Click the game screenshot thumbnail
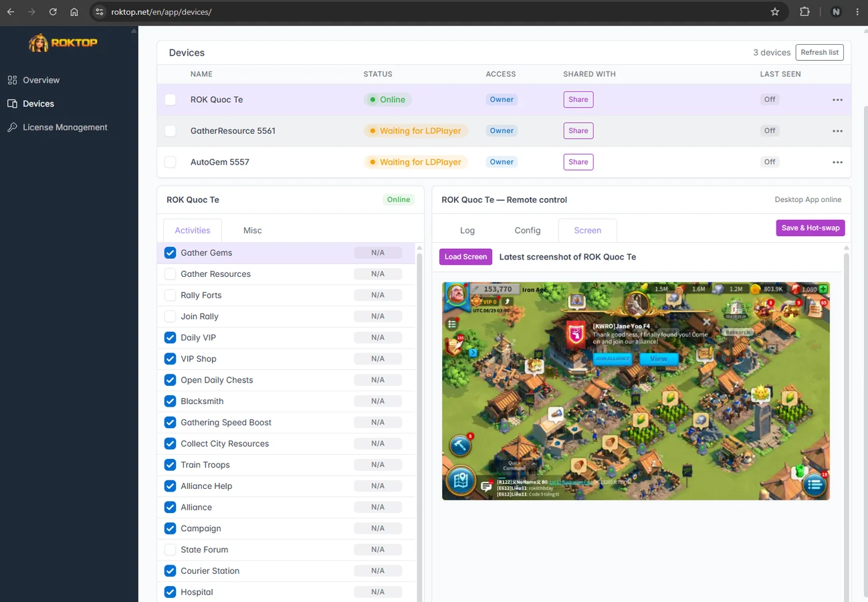The image size is (868, 602). tap(636, 391)
